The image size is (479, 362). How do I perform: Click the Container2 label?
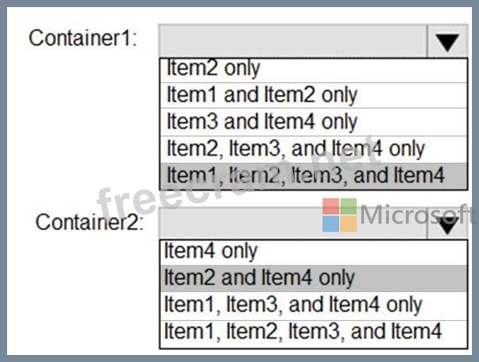(x=90, y=222)
